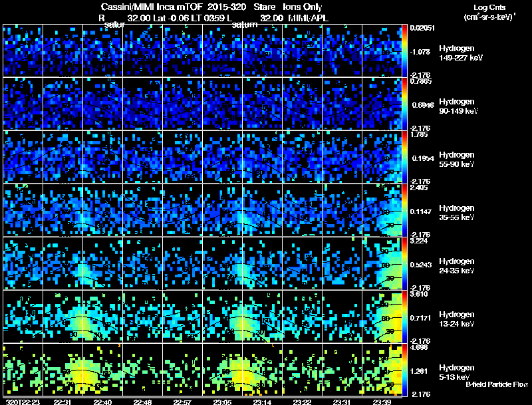
Task: Click the 23:22 time axis label
Action: 302,402
